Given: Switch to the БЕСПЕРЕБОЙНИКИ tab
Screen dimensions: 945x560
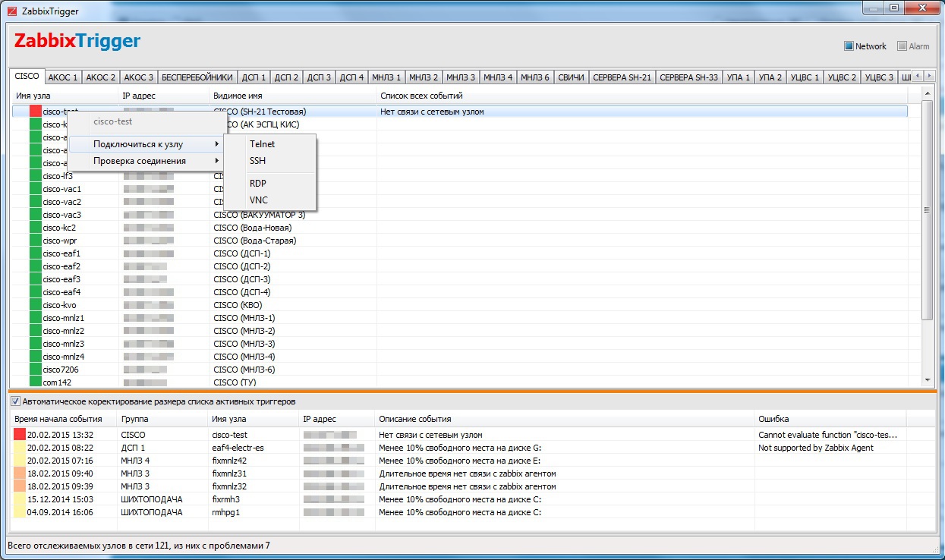Looking at the screenshot, I should (x=197, y=77).
